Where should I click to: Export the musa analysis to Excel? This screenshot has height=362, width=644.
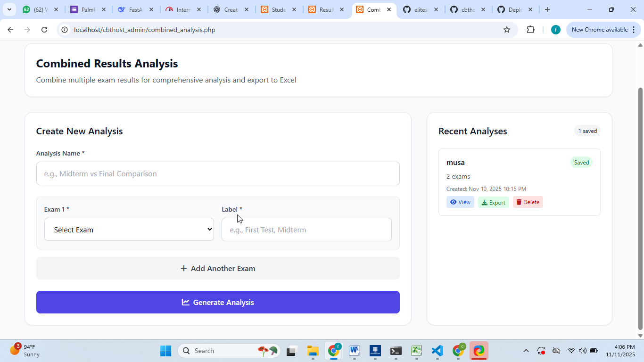pyautogui.click(x=494, y=202)
